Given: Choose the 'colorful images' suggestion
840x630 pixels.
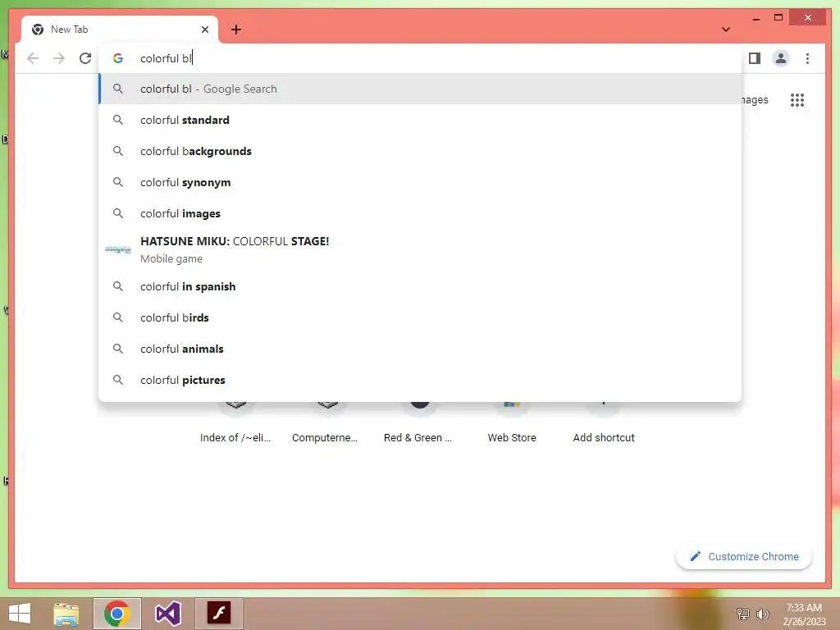Looking at the screenshot, I should (x=420, y=213).
